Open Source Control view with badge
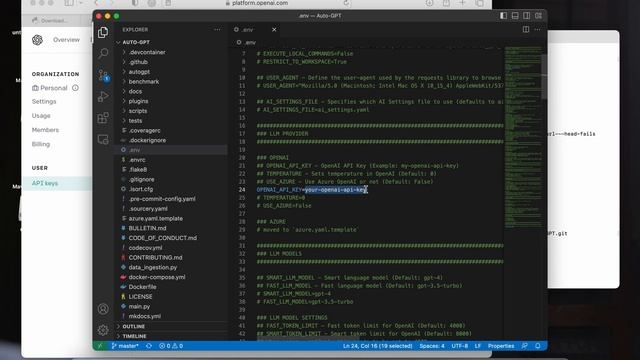 [x=103, y=75]
